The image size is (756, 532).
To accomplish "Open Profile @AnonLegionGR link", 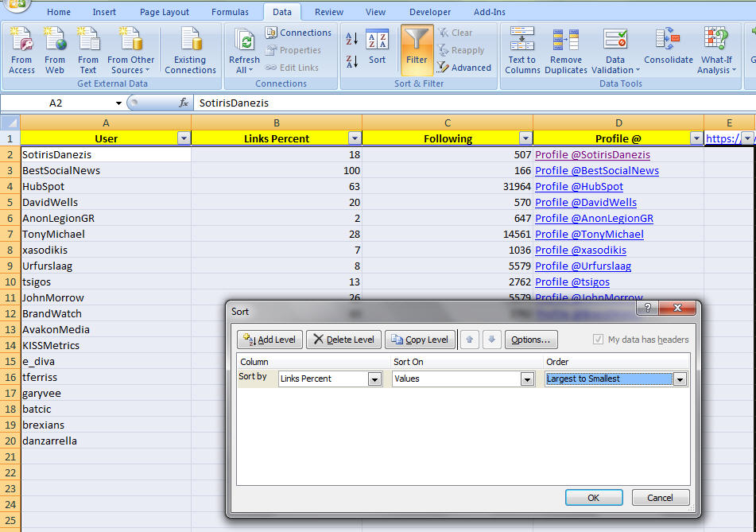I will (x=594, y=219).
